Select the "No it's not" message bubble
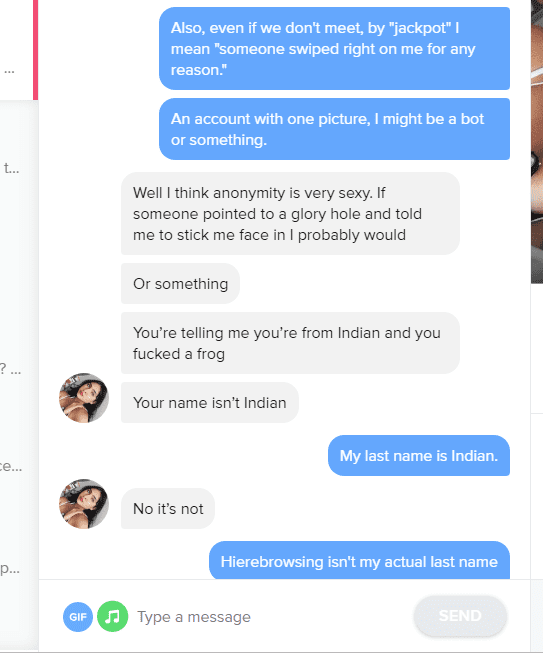Image resolution: width=543 pixels, height=658 pixels. pyautogui.click(x=168, y=509)
